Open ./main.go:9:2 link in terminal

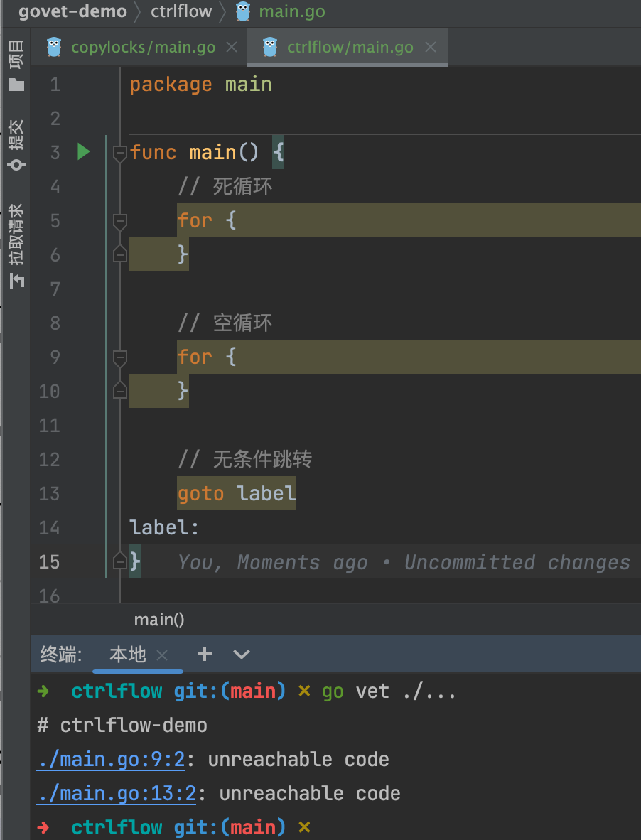pyautogui.click(x=111, y=759)
